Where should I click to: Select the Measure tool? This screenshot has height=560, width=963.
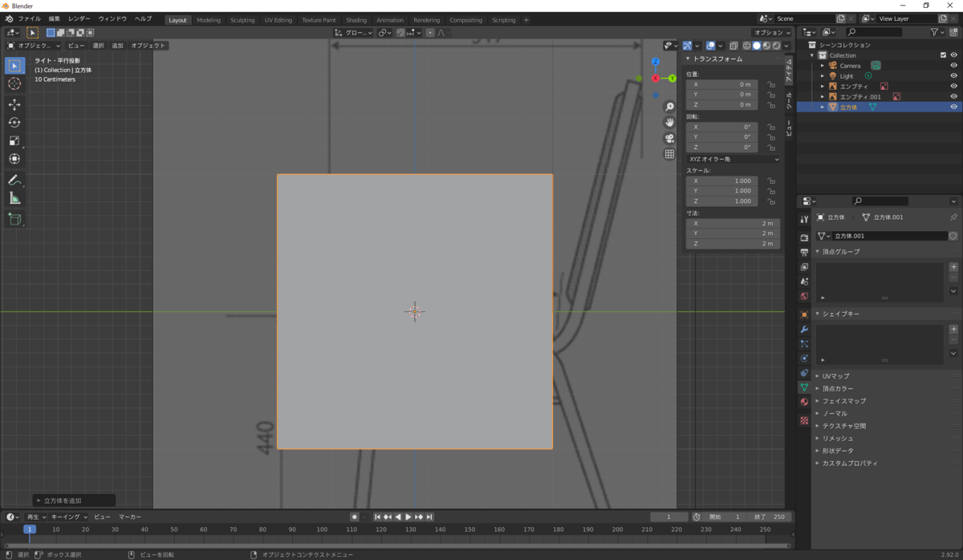click(14, 198)
